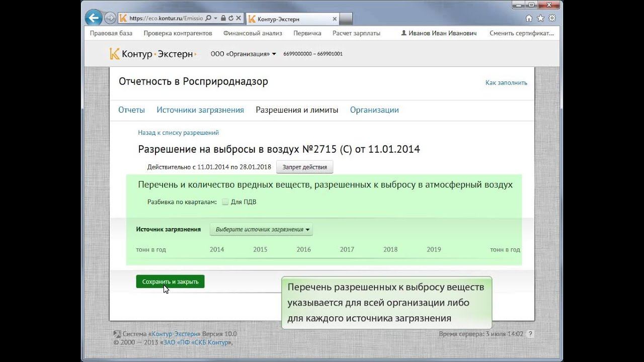Viewport: 644px width, 362px height.
Task: Click the browser address bar URL field
Action: click(166, 19)
